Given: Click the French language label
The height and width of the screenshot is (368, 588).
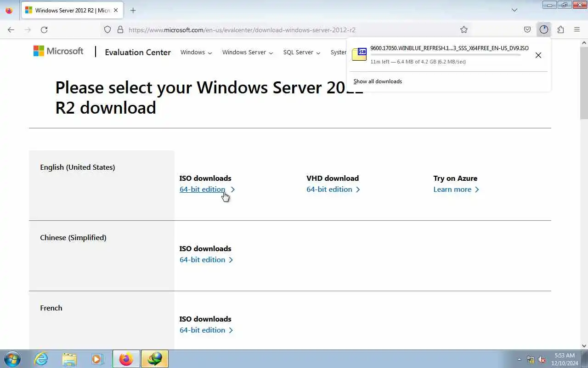Looking at the screenshot, I should coord(51,308).
